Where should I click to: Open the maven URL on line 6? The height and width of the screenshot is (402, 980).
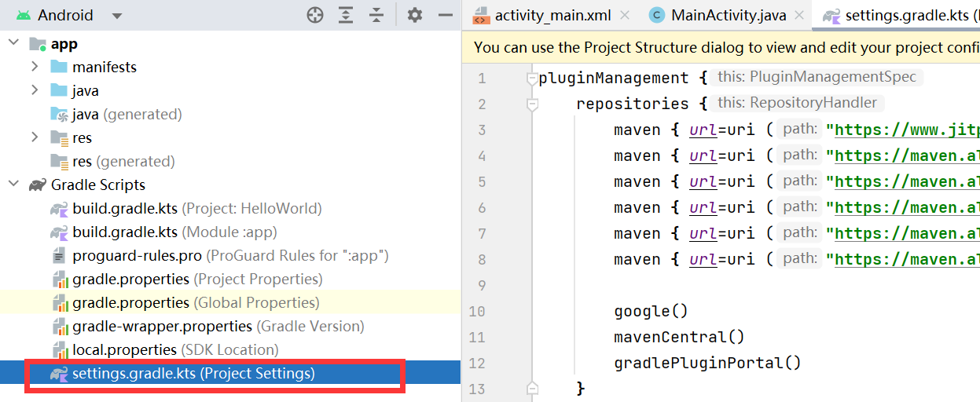906,207
